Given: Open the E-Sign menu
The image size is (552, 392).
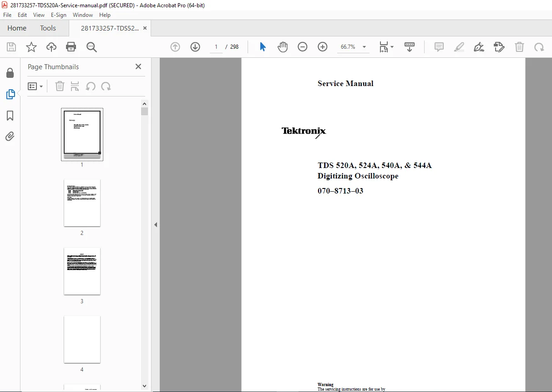Looking at the screenshot, I should coord(59,15).
